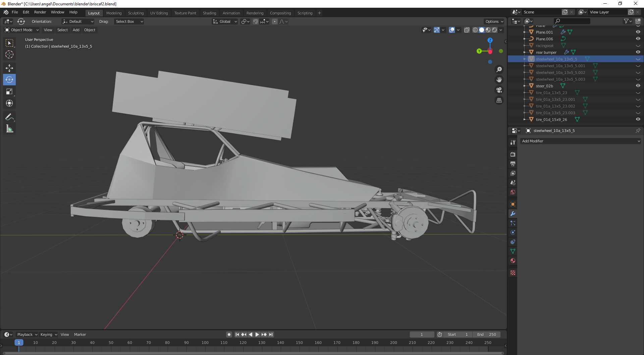Select the 3D Cursor tool
This screenshot has height=355, width=644.
pyautogui.click(x=9, y=54)
